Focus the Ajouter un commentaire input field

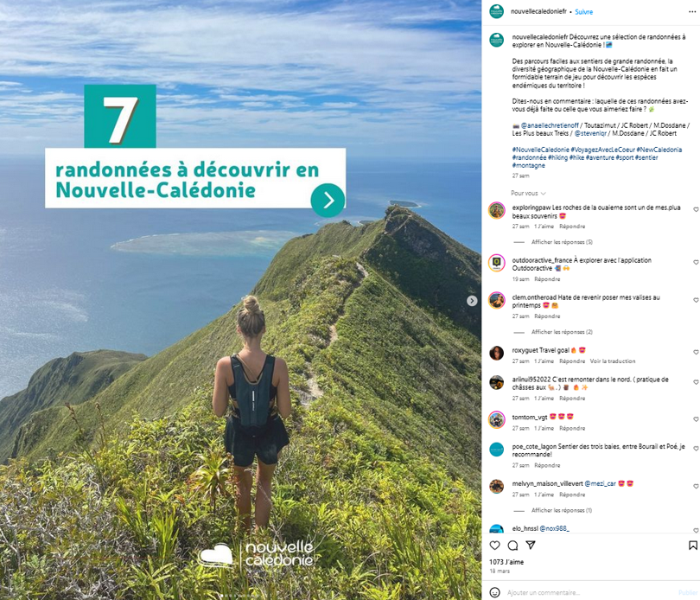[x=589, y=592]
